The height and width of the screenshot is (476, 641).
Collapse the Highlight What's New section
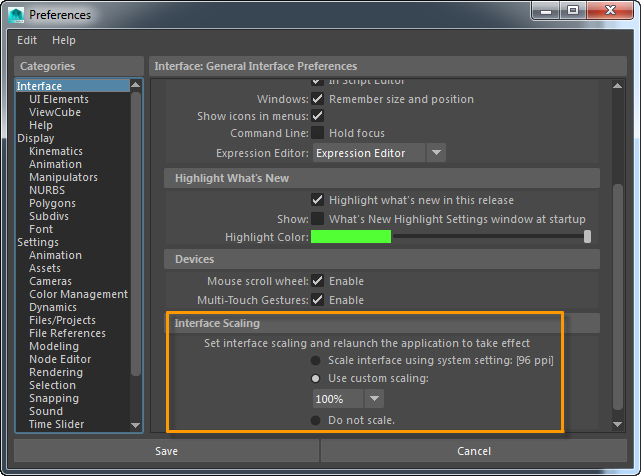pyautogui.click(x=382, y=178)
